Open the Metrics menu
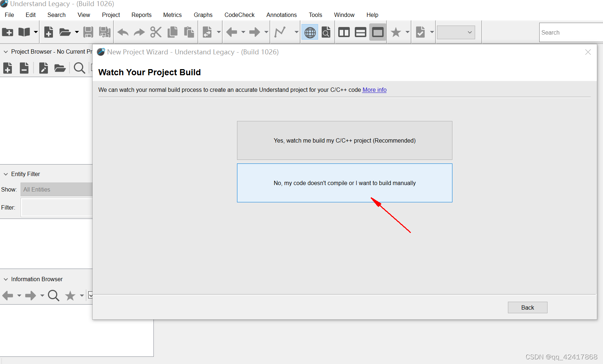This screenshot has height=364, width=603. click(173, 15)
